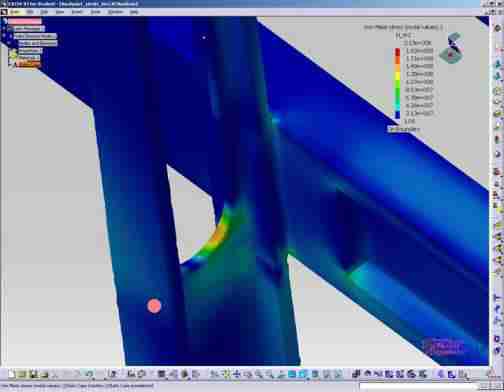The width and height of the screenshot is (504, 392).
Task: Click the Open file folder icon
Action: click(22, 374)
